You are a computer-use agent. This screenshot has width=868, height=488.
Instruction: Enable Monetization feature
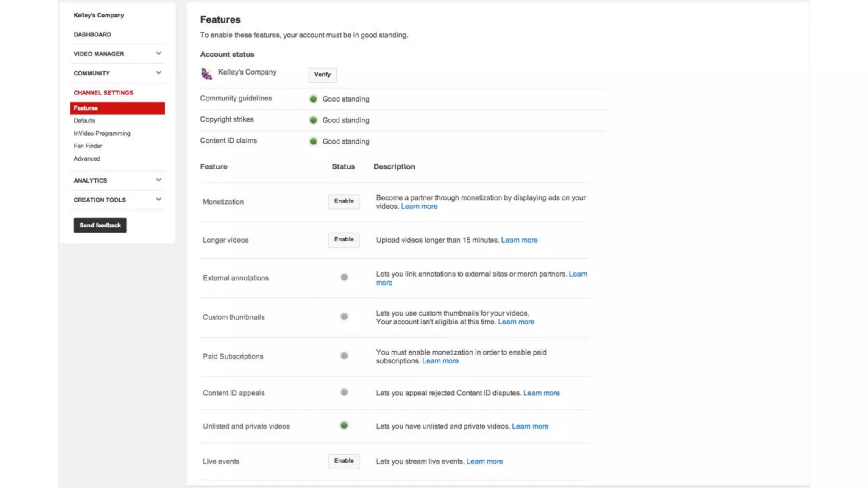coord(344,201)
